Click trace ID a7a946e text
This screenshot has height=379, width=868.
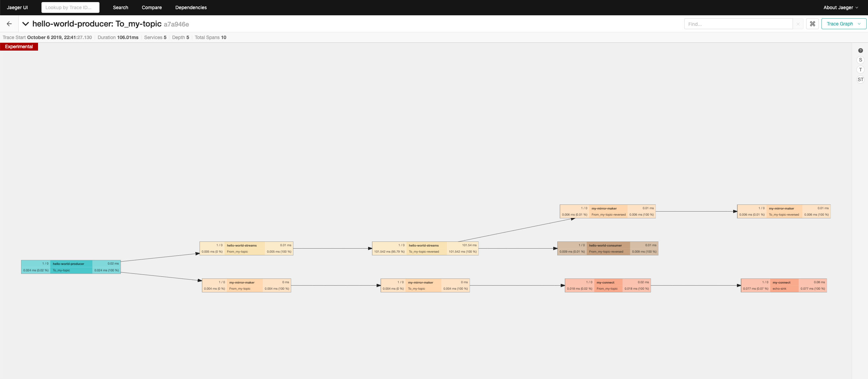click(176, 24)
